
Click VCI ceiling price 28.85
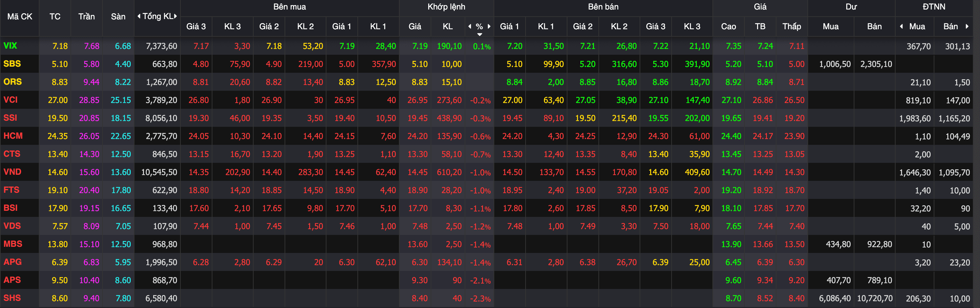[x=89, y=100]
